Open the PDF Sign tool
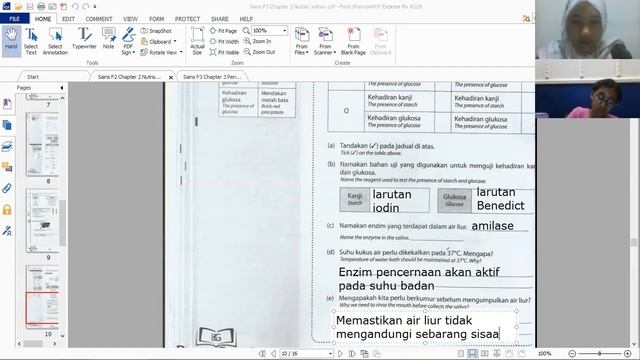The height and width of the screenshot is (360, 640). pyautogui.click(x=128, y=41)
